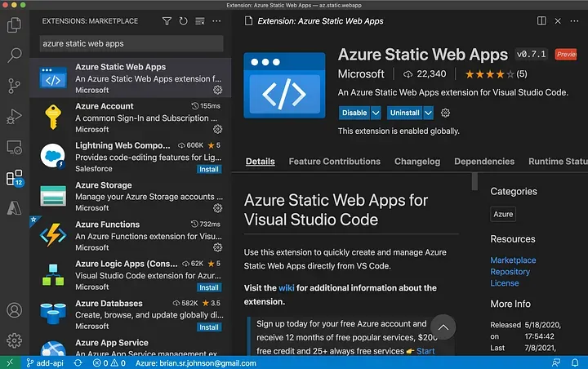Open the Disable dropdown arrow
The height and width of the screenshot is (369, 588).
(x=376, y=113)
